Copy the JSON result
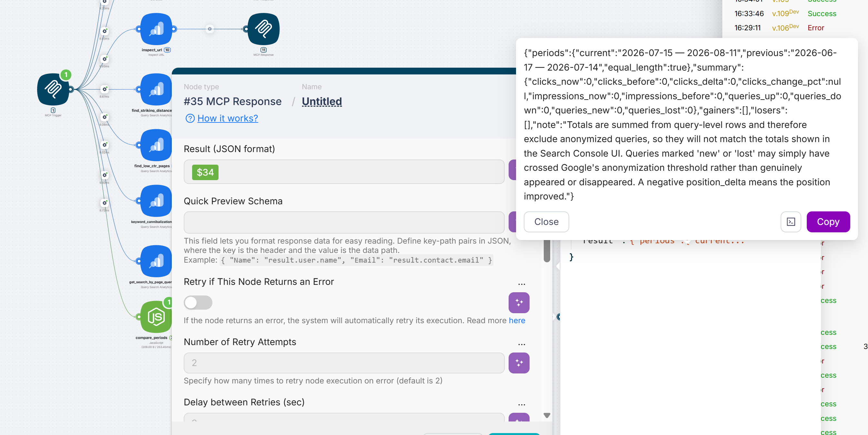Image resolution: width=868 pixels, height=435 pixels. coord(828,222)
